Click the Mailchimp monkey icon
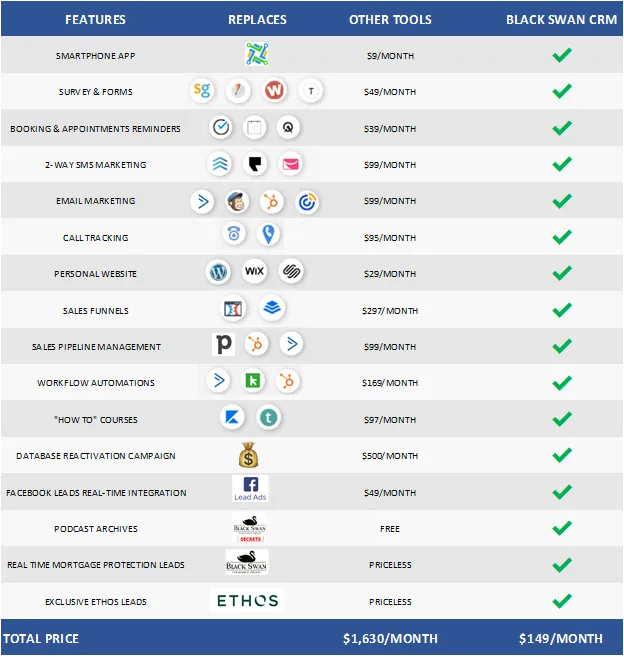The height and width of the screenshot is (657, 624). pyautogui.click(x=237, y=201)
